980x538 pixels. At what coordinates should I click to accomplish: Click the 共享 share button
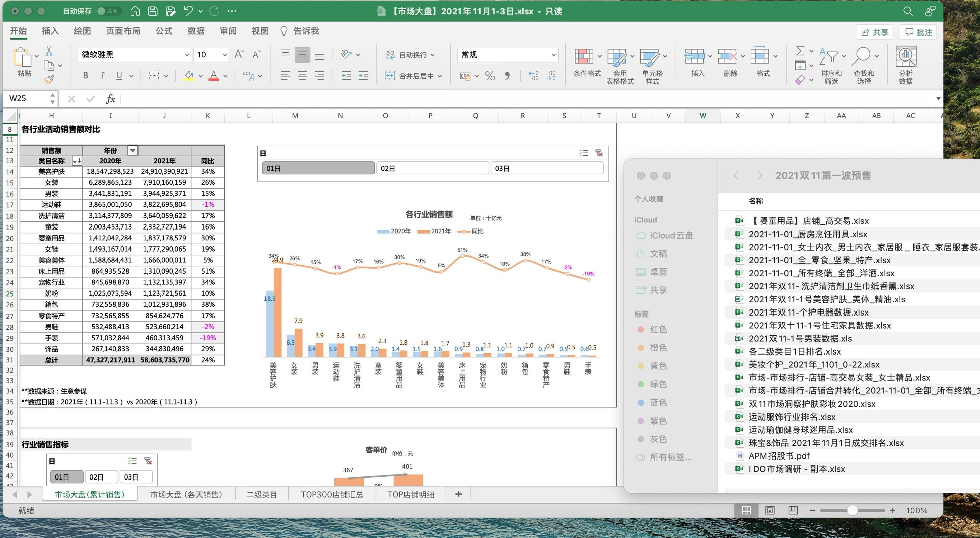pos(875,32)
